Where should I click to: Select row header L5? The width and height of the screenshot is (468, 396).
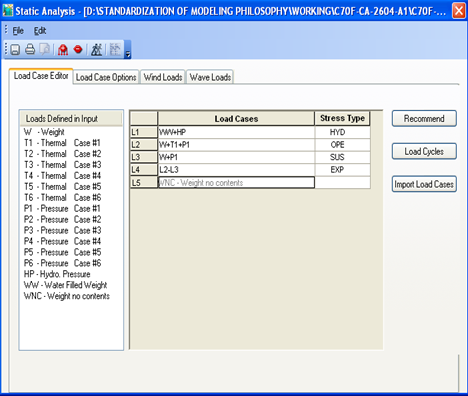[x=144, y=183]
